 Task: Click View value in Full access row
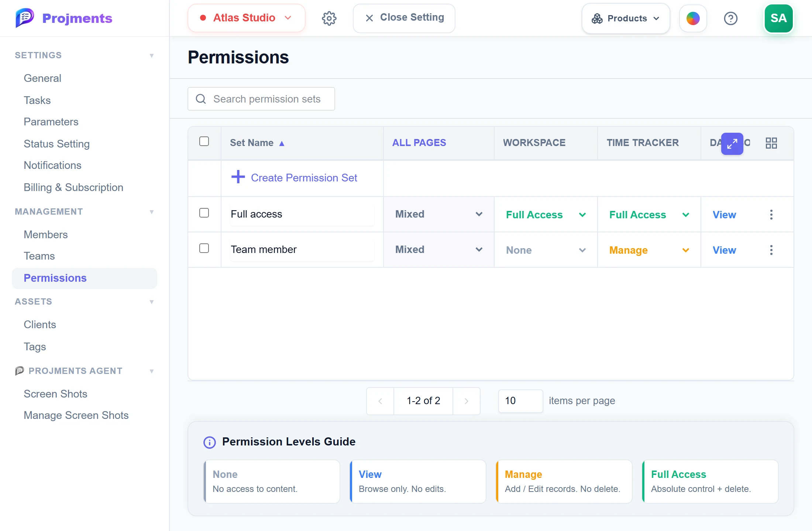click(724, 215)
